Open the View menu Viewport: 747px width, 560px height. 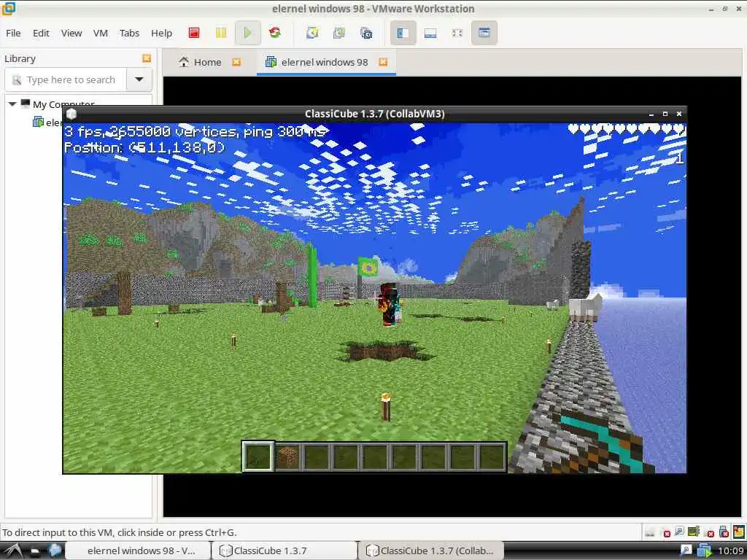[x=71, y=33]
